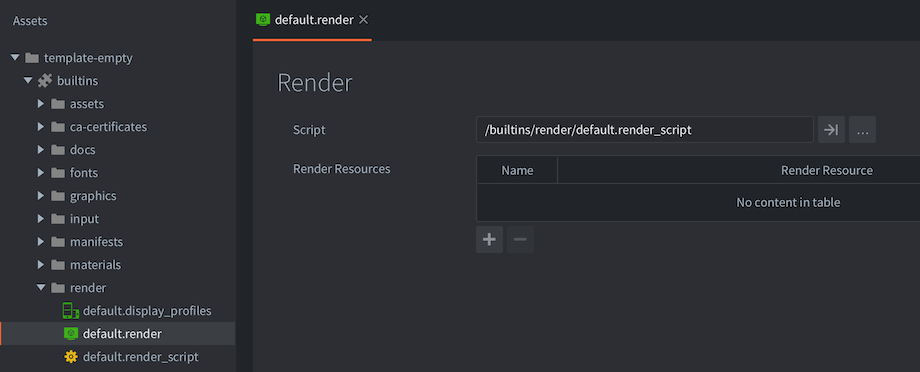Collapse the render folder
The image size is (920, 372).
[x=40, y=288]
